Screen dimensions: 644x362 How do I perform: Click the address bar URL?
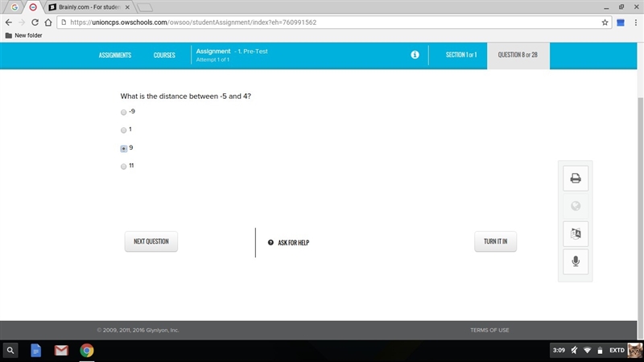coord(193,23)
